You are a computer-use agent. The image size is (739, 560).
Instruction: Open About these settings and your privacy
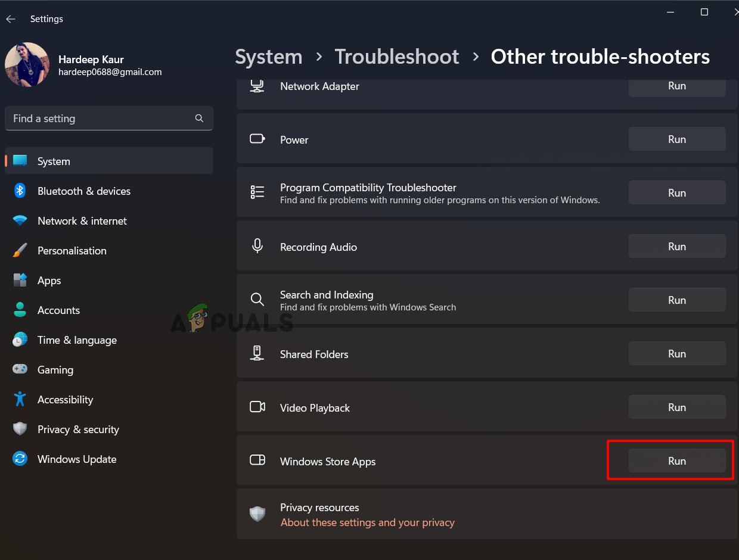click(367, 522)
